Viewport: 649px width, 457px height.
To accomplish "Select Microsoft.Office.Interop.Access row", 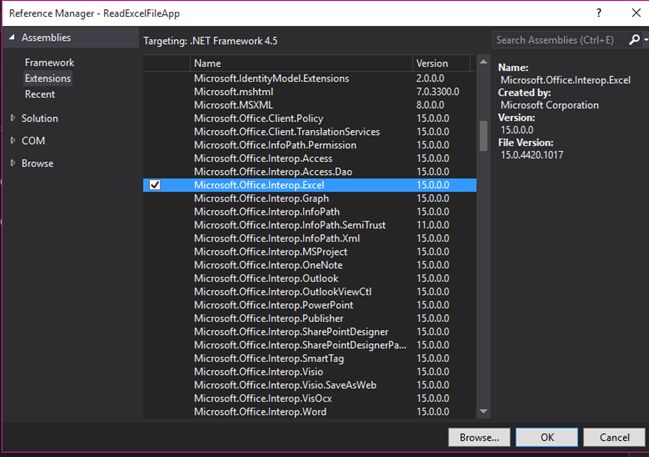I will pos(310,158).
